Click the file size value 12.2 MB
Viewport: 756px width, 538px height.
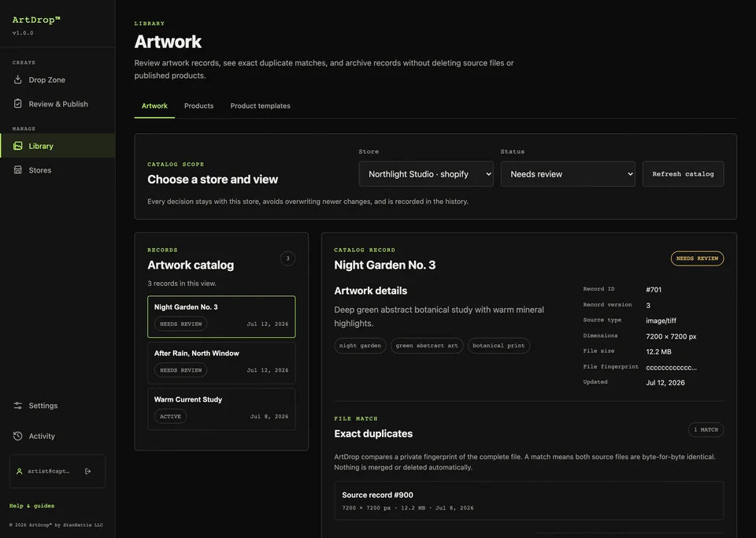[658, 352]
